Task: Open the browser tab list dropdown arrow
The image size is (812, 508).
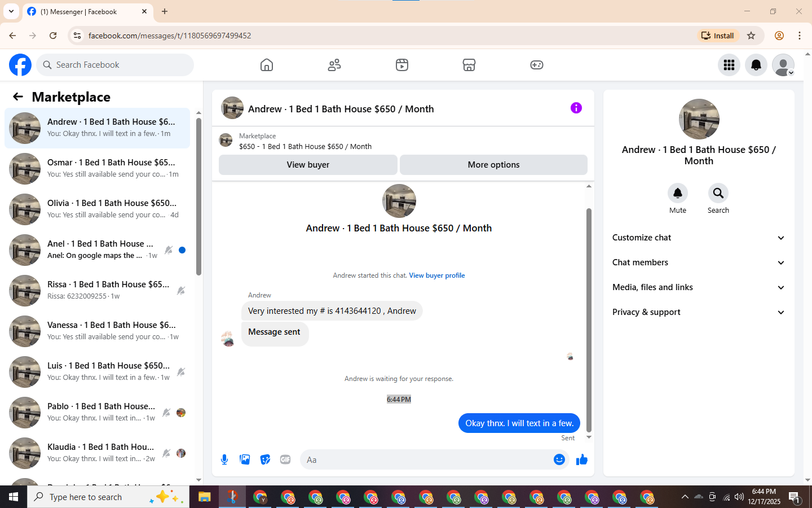Action: coord(11,11)
